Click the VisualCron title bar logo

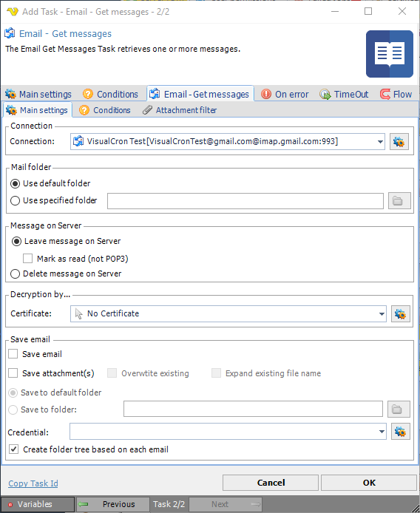click(x=13, y=12)
